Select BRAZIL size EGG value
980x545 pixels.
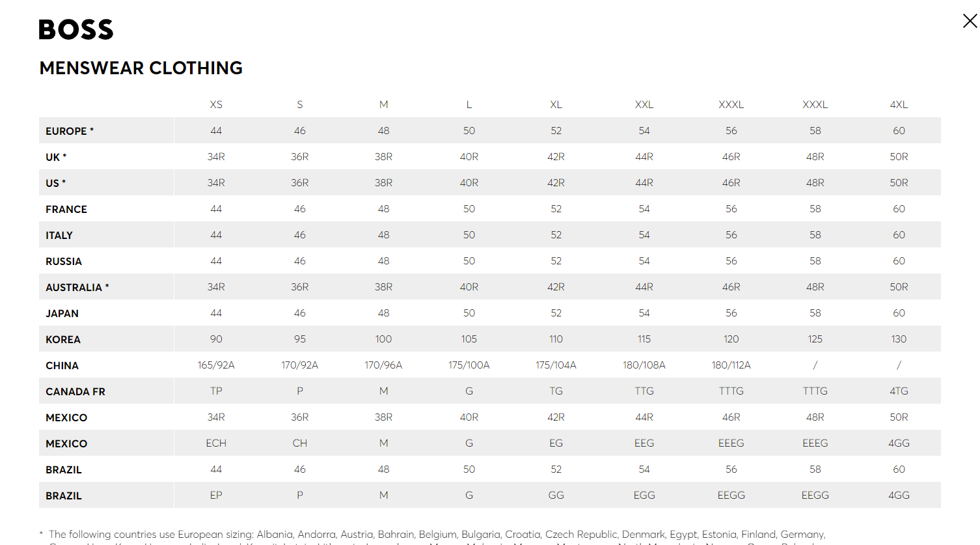[644, 495]
